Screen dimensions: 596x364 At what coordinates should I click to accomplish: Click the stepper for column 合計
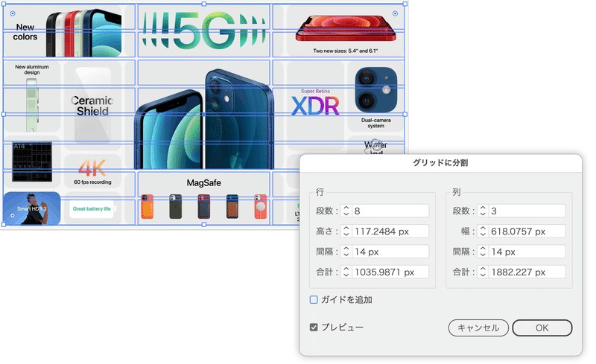483,272
